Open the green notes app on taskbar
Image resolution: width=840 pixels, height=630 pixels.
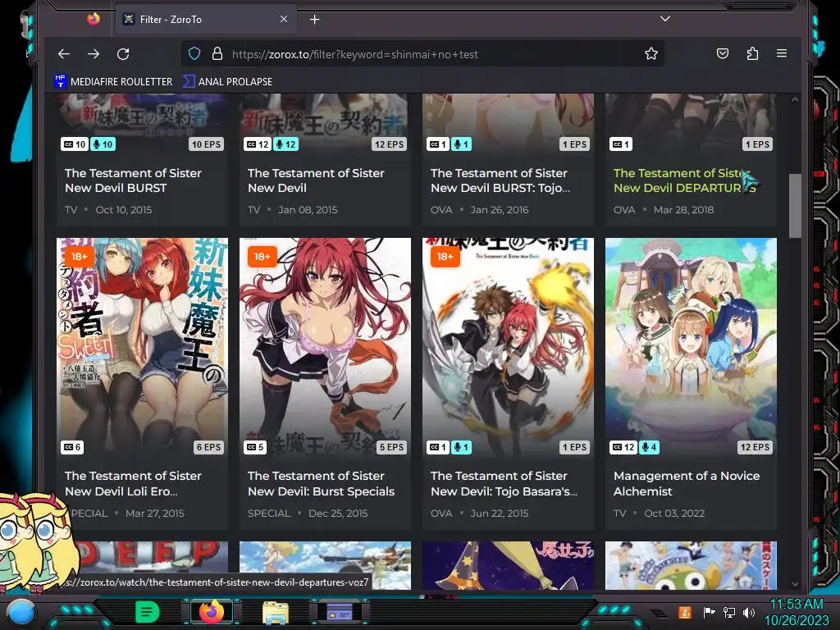coord(148,612)
